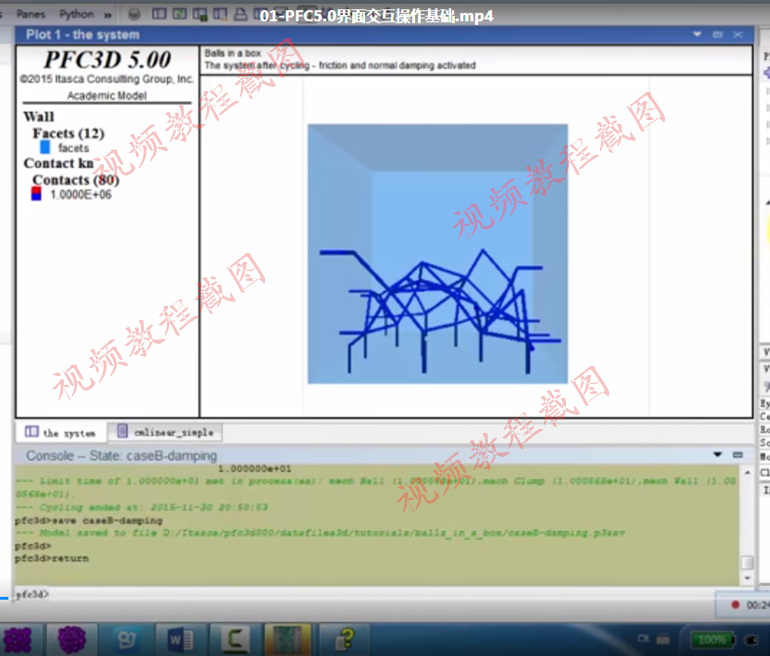
Task: Switch to the cmlinear_simple tab
Action: click(x=165, y=433)
